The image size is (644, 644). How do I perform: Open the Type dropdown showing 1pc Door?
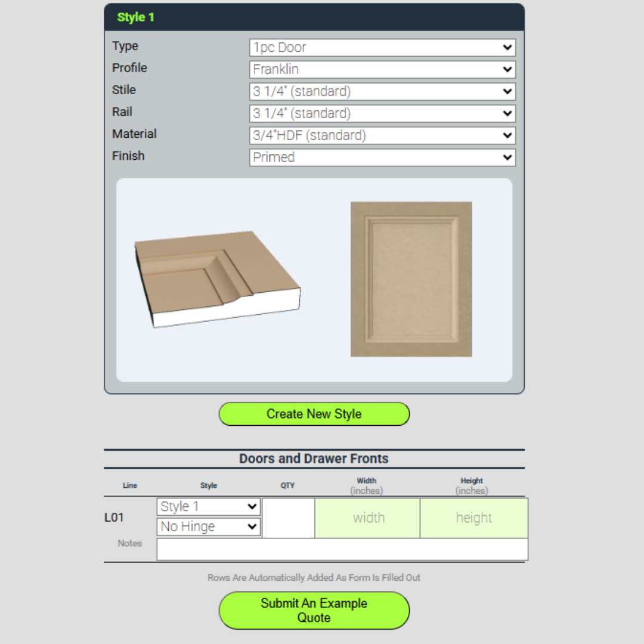382,47
